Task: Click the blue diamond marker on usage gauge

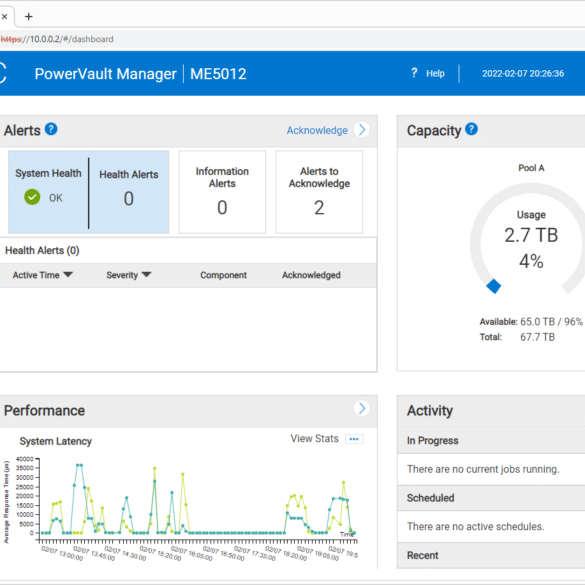Action: pyautogui.click(x=494, y=287)
